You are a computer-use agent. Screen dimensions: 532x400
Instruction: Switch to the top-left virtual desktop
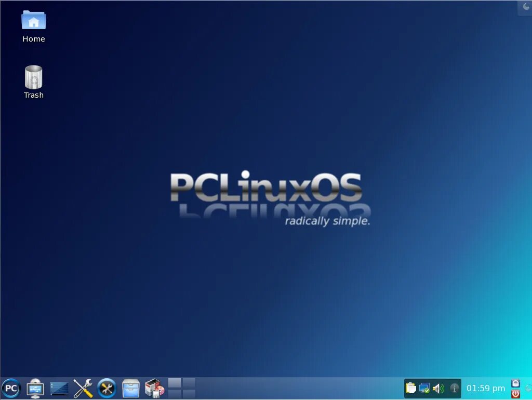click(175, 383)
